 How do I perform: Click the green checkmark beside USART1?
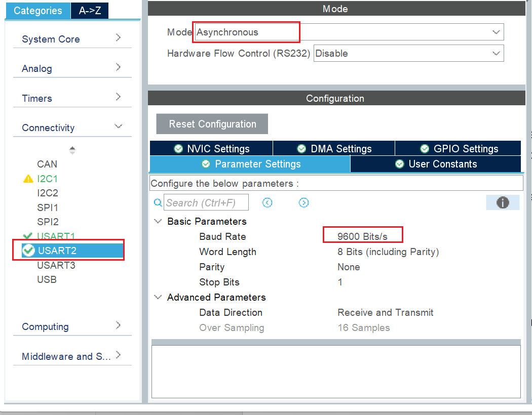pos(28,236)
